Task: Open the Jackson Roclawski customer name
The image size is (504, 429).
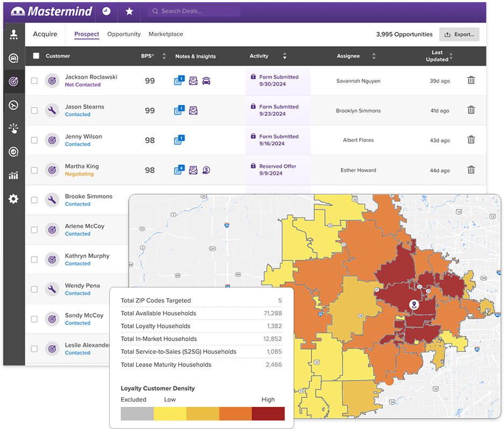Action: point(91,77)
